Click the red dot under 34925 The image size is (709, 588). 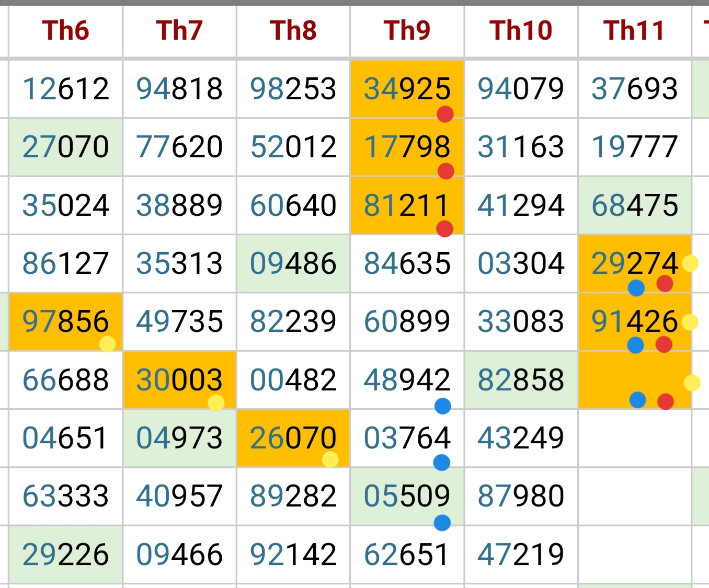click(445, 113)
